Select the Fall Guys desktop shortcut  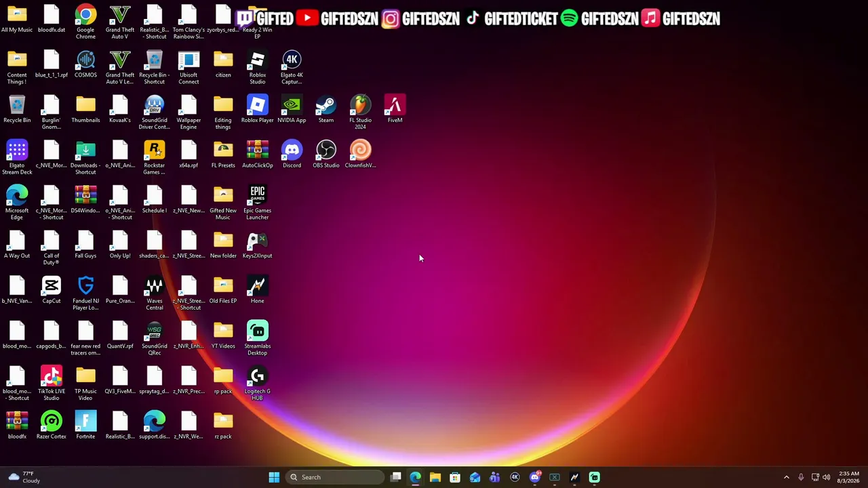[85, 245]
